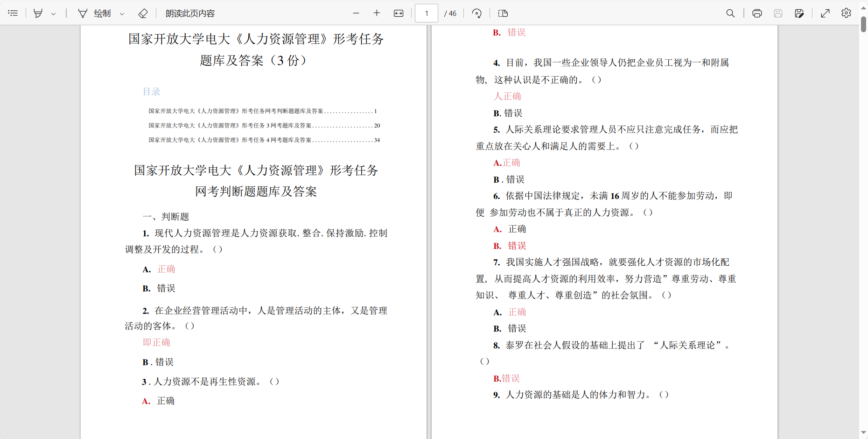Select the eraser tool
This screenshot has width=868, height=439.
tap(143, 13)
